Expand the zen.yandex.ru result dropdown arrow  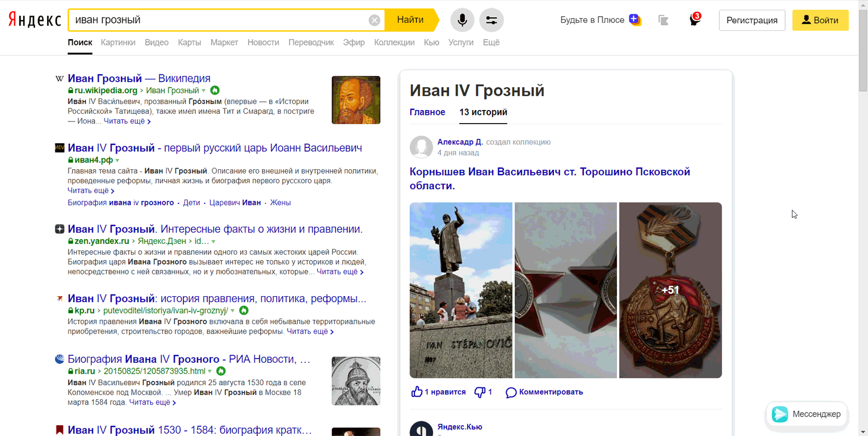pos(213,242)
